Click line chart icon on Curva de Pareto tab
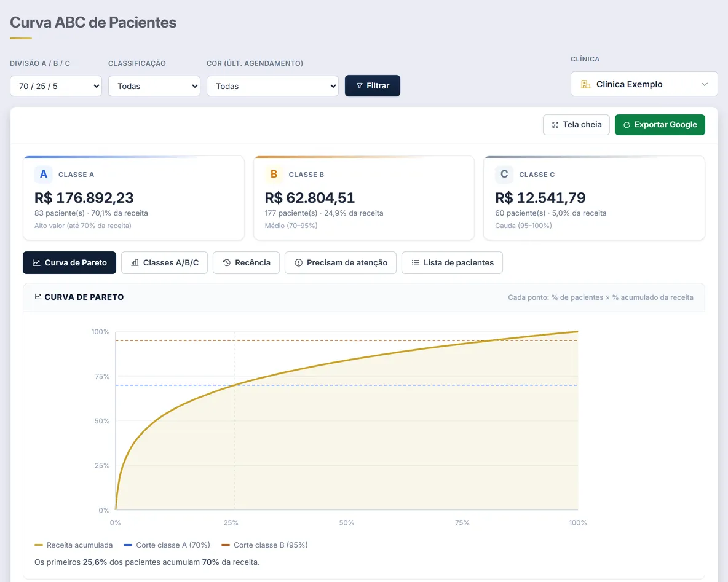The image size is (728, 582). [x=36, y=262]
